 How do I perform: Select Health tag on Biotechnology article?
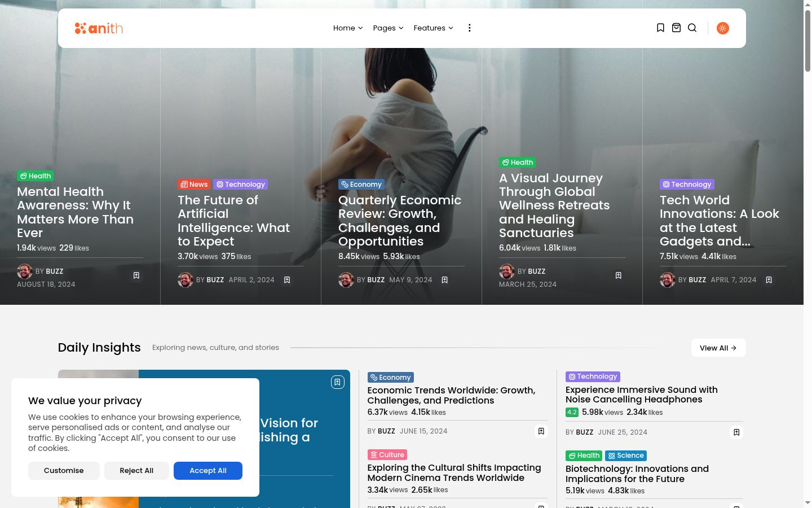point(584,456)
